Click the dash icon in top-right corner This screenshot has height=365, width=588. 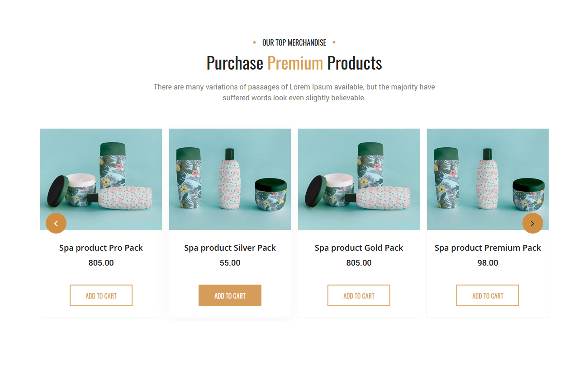click(x=582, y=12)
